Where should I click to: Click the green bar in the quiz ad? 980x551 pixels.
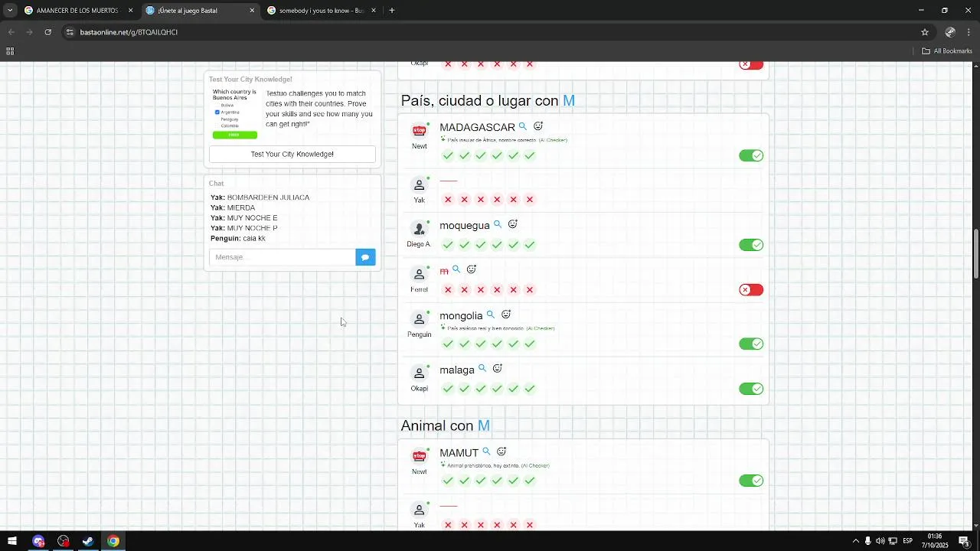[234, 135]
